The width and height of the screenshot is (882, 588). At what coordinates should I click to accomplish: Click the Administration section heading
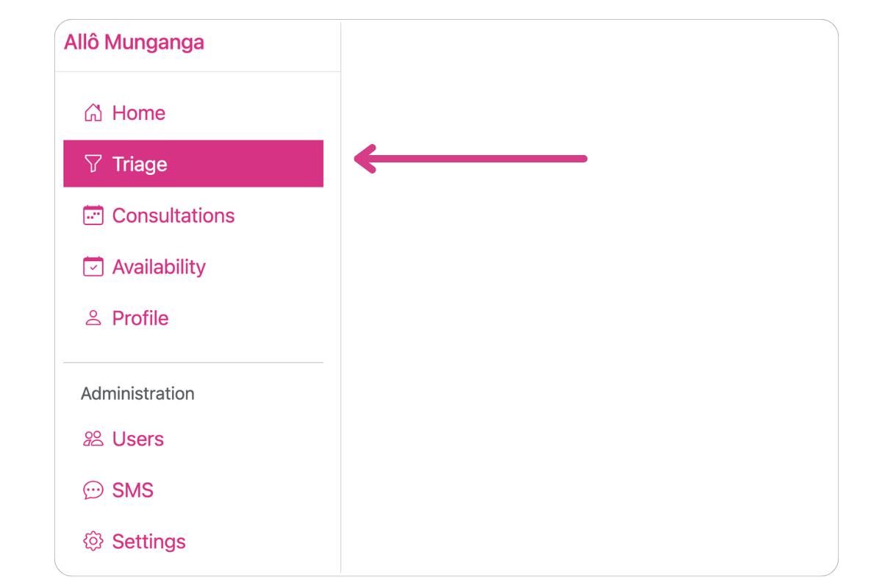click(x=137, y=394)
